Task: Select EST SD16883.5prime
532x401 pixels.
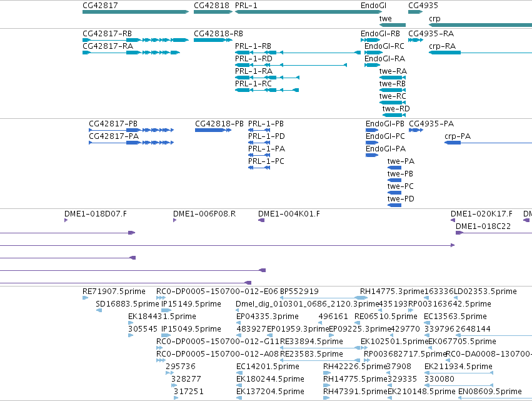Action: click(x=99, y=311)
